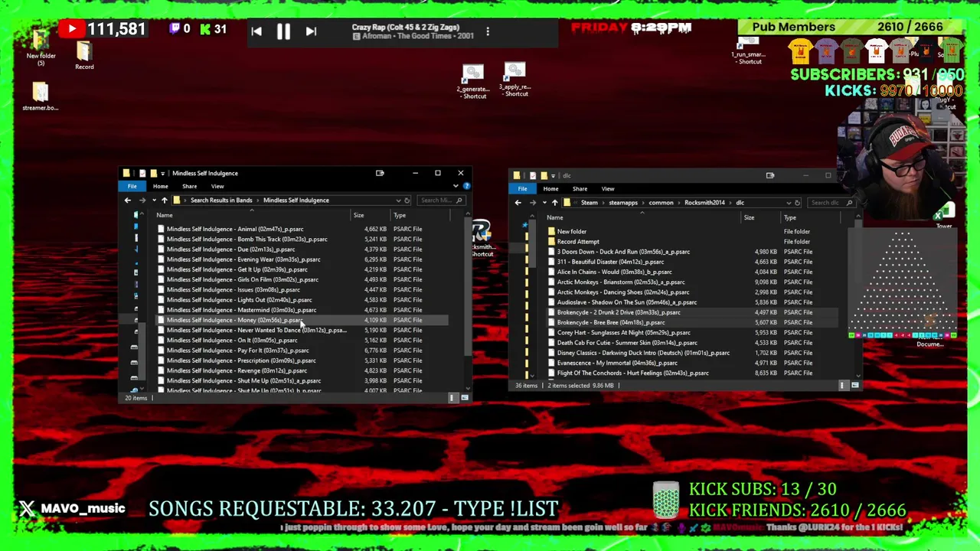
Task: Switch Mindless Self Indulgence window to details view
Action: click(x=452, y=398)
